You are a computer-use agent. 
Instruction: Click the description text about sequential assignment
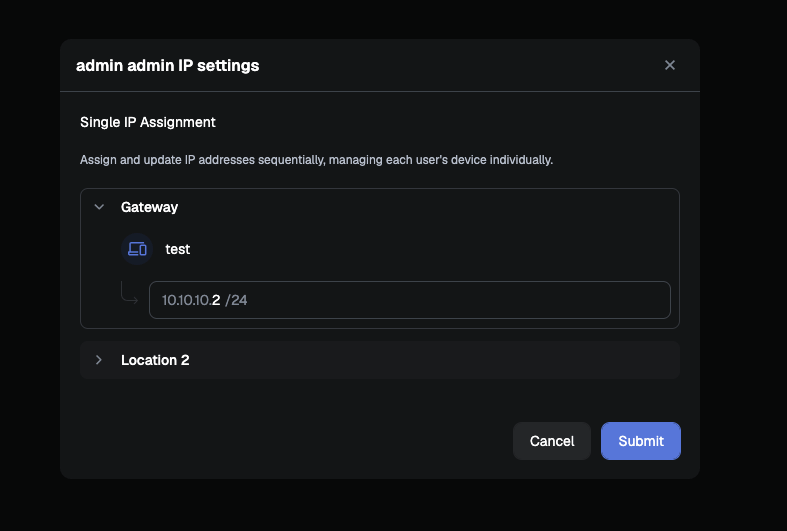point(316,160)
